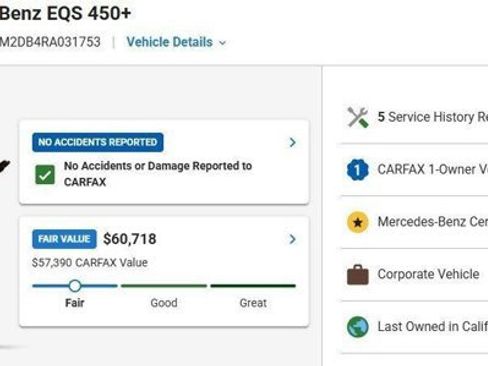Expand the Vehicle Details dropdown
488x366 pixels.
point(176,42)
